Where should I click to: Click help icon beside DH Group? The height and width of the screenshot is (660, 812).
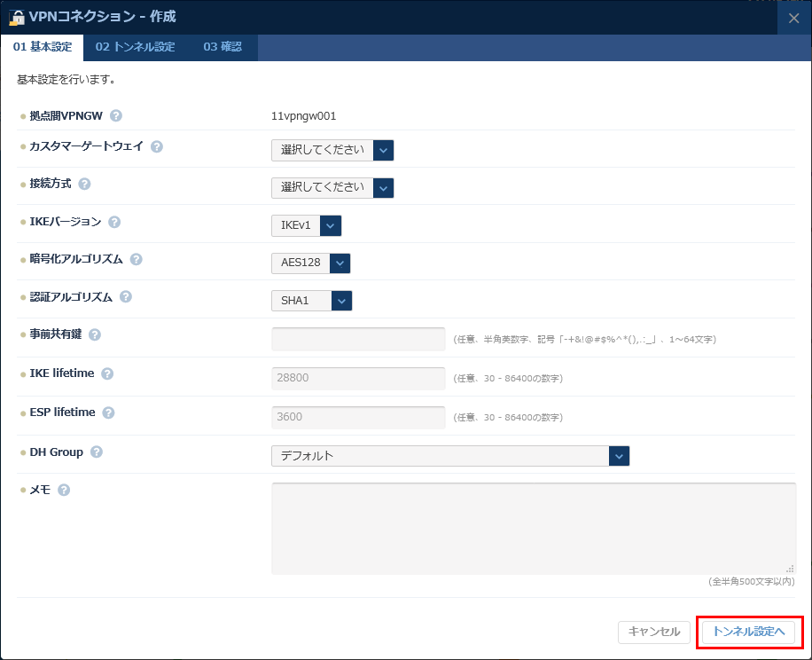tap(97, 452)
